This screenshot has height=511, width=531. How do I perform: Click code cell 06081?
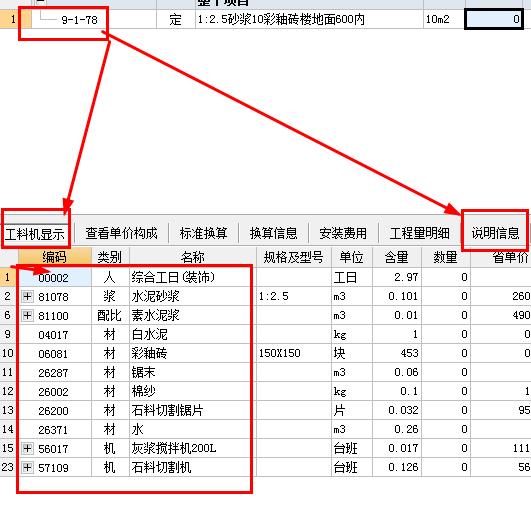[x=54, y=354]
